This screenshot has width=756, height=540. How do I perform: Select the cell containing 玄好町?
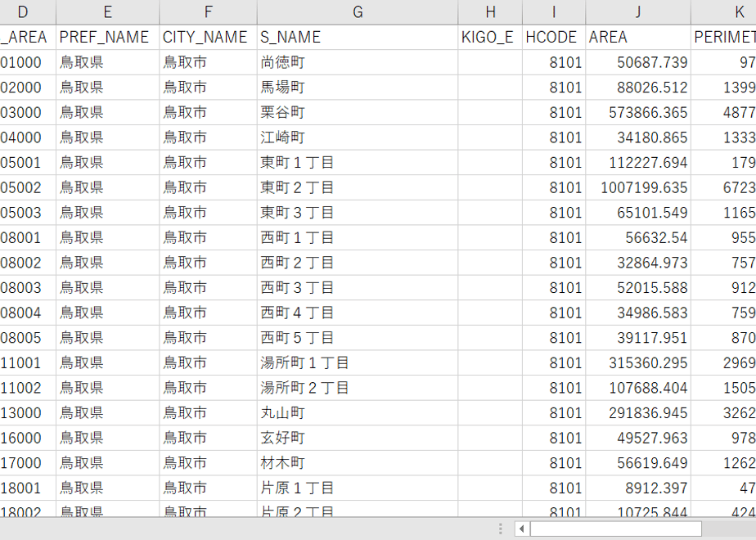358,439
